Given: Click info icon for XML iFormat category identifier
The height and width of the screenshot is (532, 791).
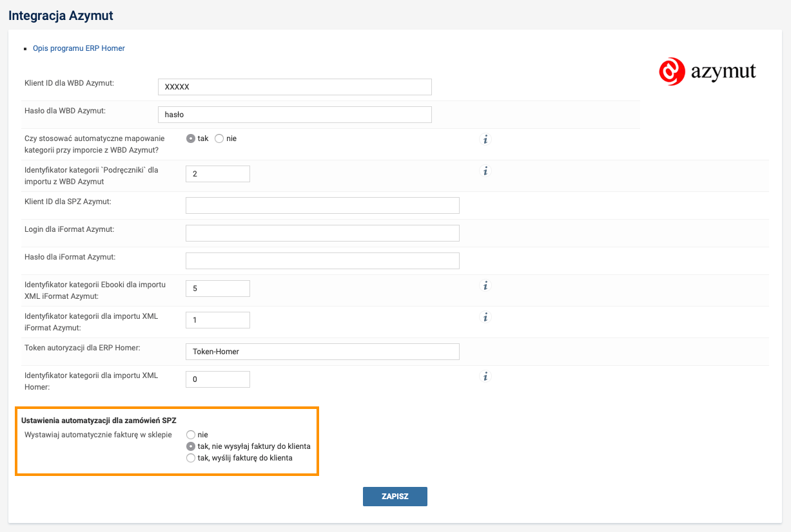Looking at the screenshot, I should coord(485,317).
